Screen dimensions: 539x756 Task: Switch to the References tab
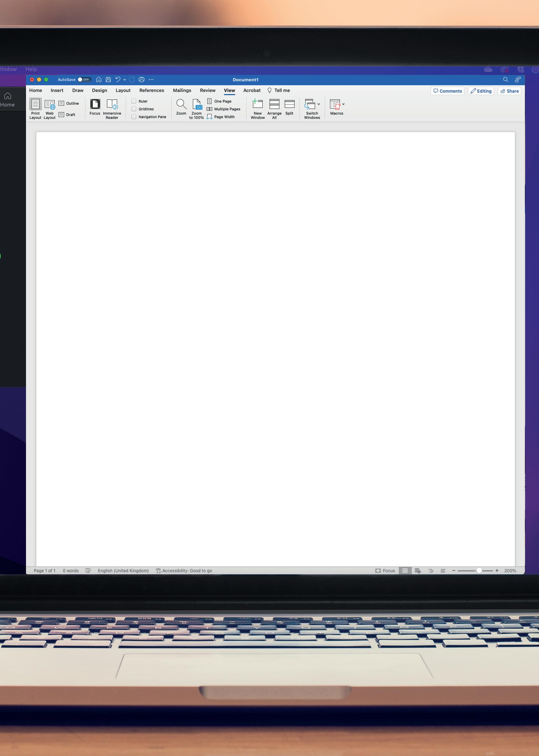coord(152,90)
